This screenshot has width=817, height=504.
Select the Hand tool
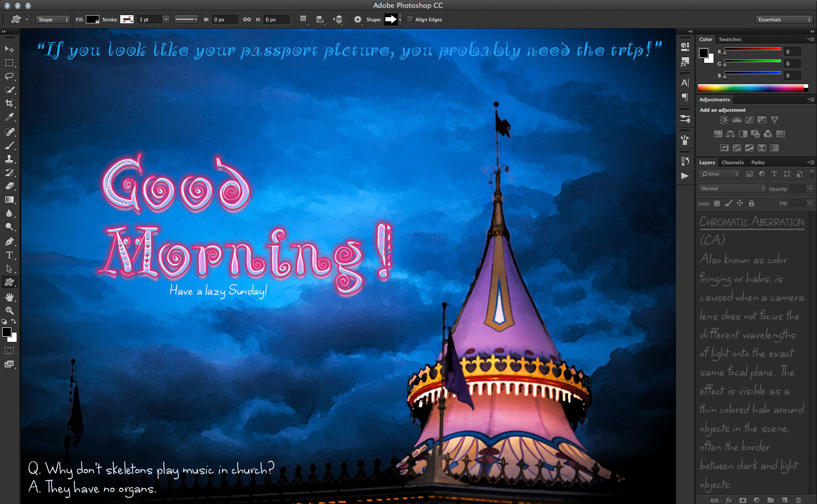(9, 297)
